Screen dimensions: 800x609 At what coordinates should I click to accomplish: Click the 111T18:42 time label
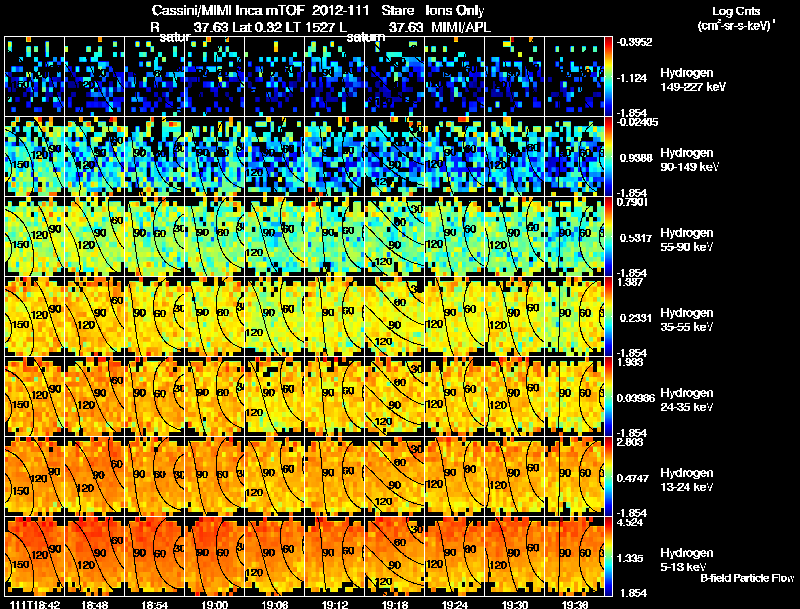tap(35, 604)
